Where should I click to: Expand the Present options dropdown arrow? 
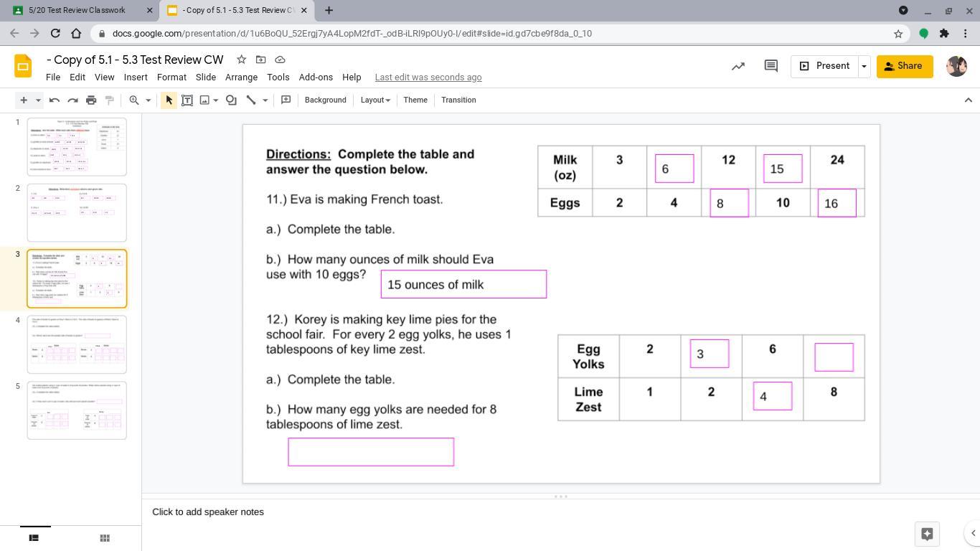pyautogui.click(x=864, y=66)
